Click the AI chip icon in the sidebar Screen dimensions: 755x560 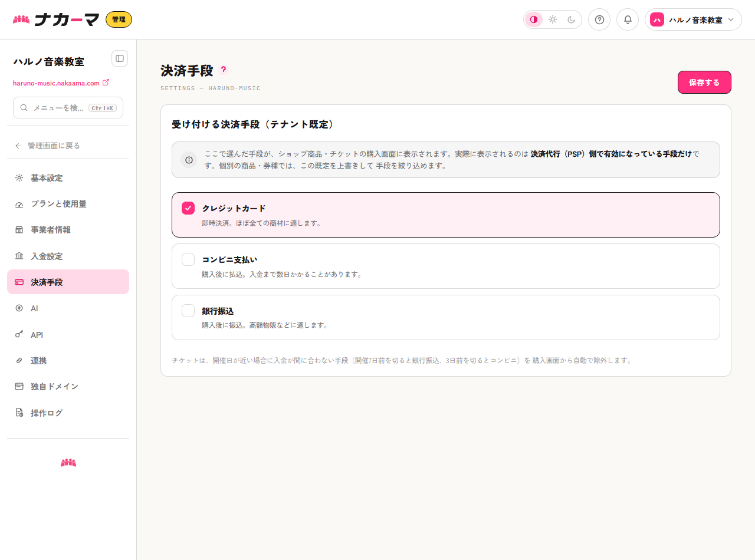19,308
